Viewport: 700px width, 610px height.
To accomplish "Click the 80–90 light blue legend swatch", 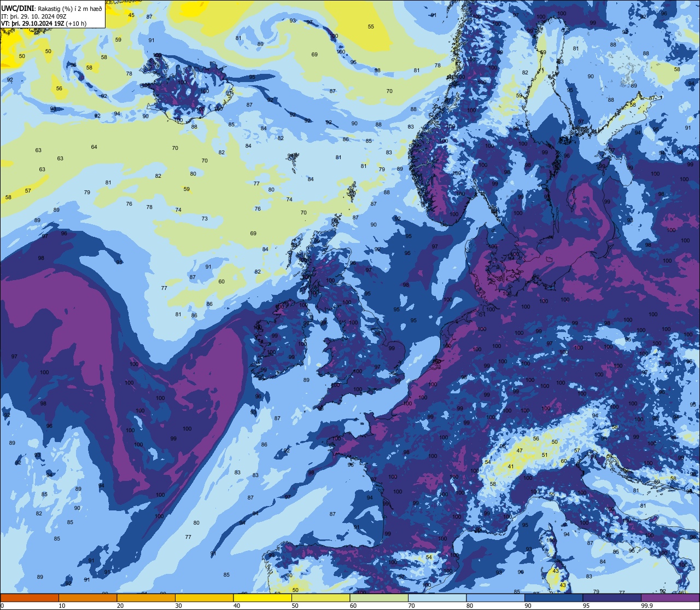I will (495, 598).
